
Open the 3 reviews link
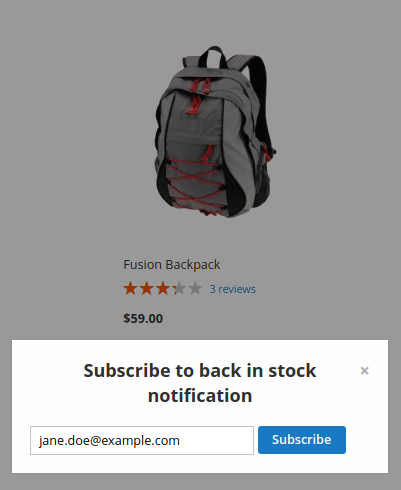point(233,289)
